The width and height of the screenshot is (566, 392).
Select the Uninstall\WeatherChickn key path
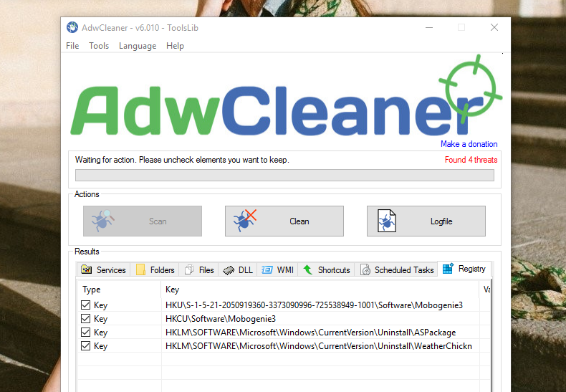[x=319, y=346]
